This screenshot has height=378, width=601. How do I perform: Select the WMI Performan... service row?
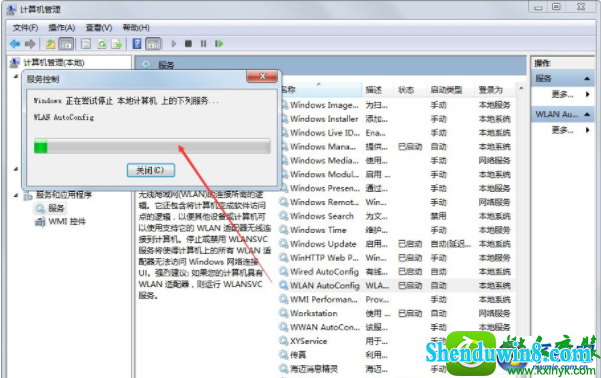tap(397, 299)
